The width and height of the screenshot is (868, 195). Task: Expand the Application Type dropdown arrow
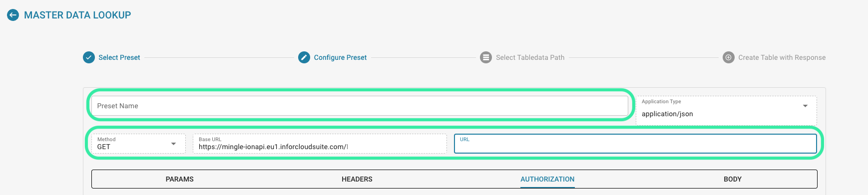(805, 106)
